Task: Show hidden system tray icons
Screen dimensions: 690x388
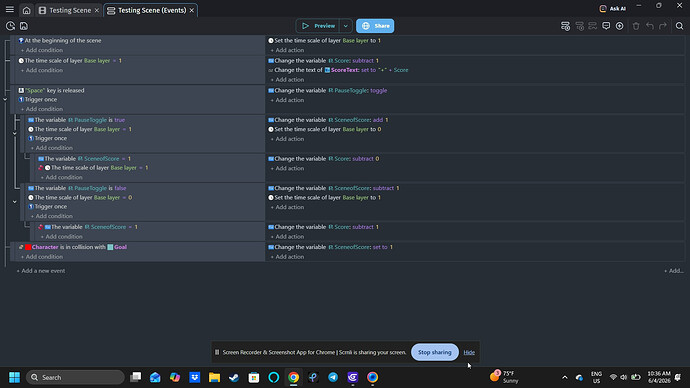Action: point(565,377)
